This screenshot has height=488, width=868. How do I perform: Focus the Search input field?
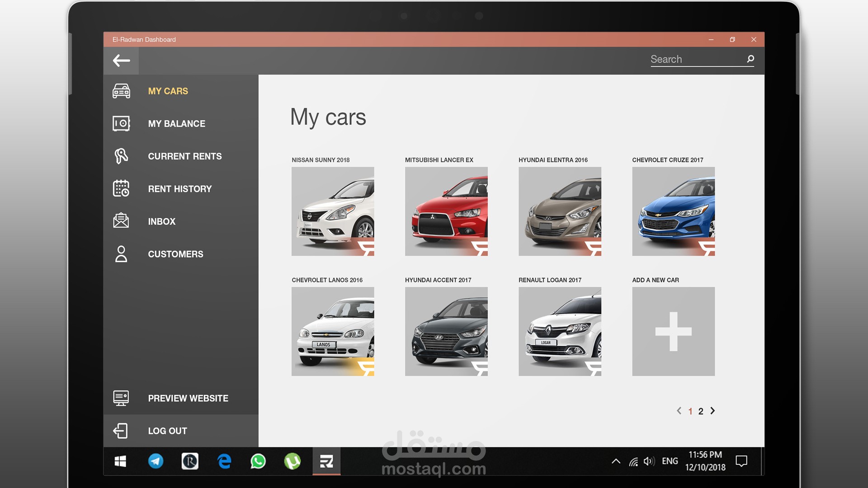[696, 59]
